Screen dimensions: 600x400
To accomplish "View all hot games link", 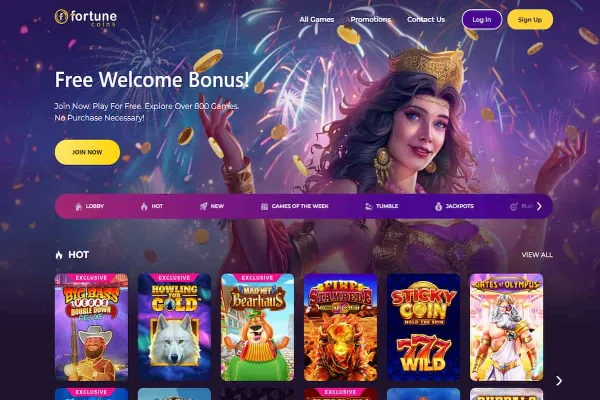I will coord(537,255).
